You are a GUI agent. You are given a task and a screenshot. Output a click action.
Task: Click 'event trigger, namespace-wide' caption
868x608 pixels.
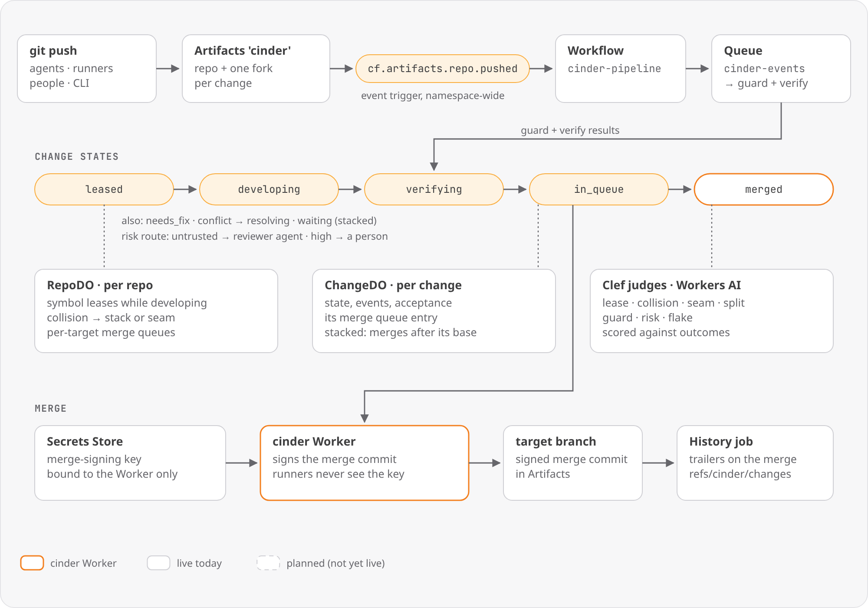click(433, 96)
